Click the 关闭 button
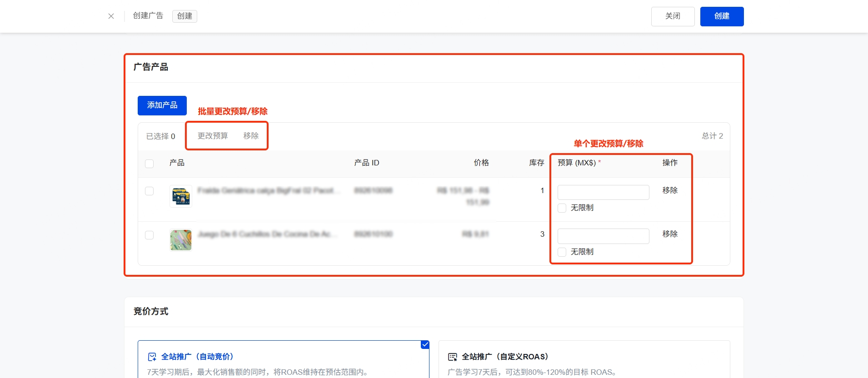The image size is (868, 378). coord(673,16)
